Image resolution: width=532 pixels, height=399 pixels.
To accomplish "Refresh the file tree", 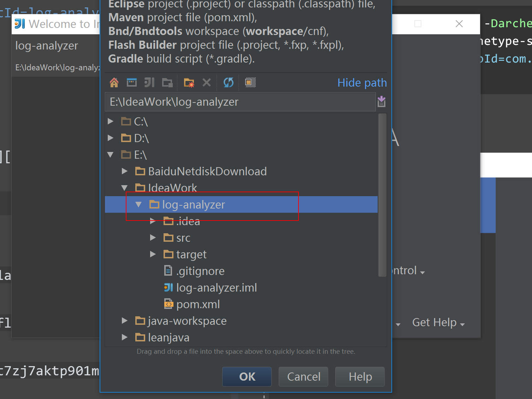I will tap(229, 83).
